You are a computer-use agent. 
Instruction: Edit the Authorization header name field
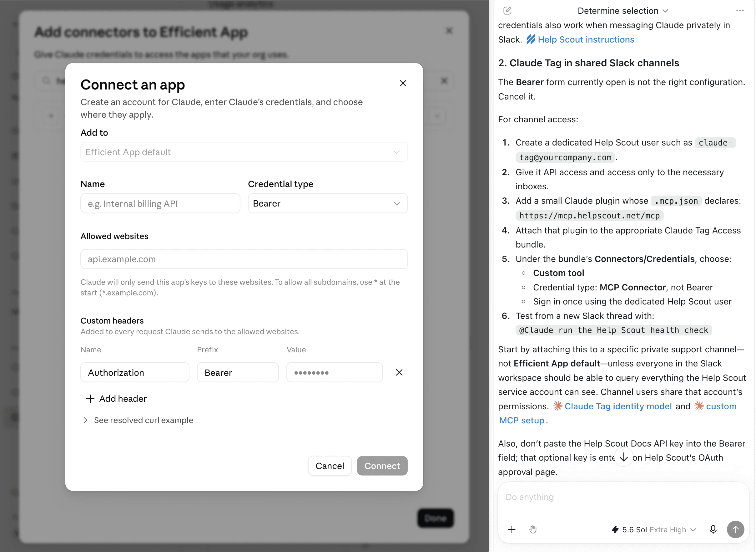coord(135,373)
